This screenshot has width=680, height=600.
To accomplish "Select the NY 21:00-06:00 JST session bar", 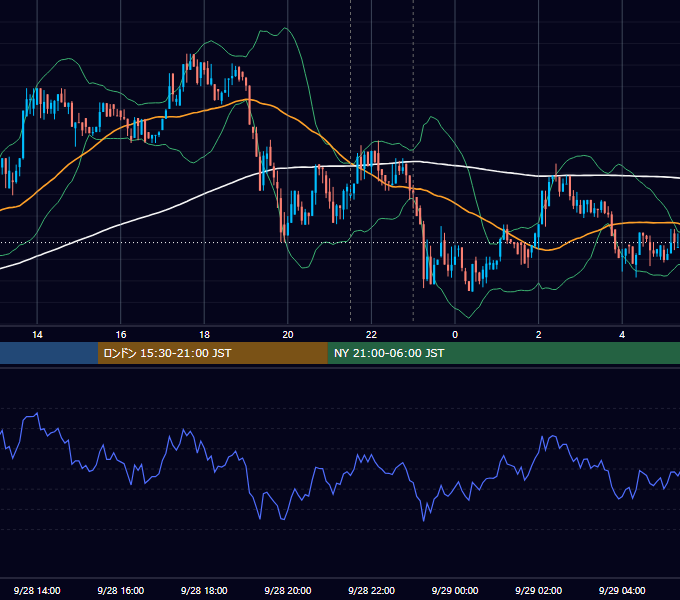I will (x=503, y=353).
